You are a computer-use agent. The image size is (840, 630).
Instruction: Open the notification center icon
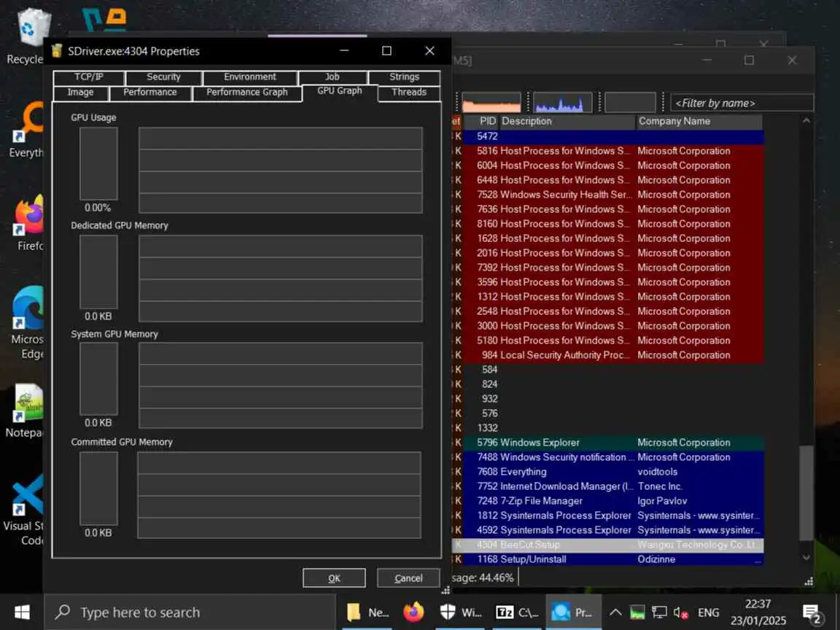(x=812, y=612)
